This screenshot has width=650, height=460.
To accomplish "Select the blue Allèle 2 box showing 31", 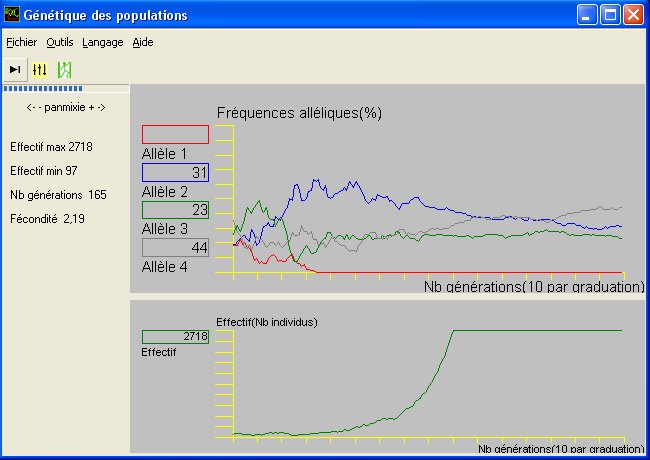I will click(x=175, y=172).
